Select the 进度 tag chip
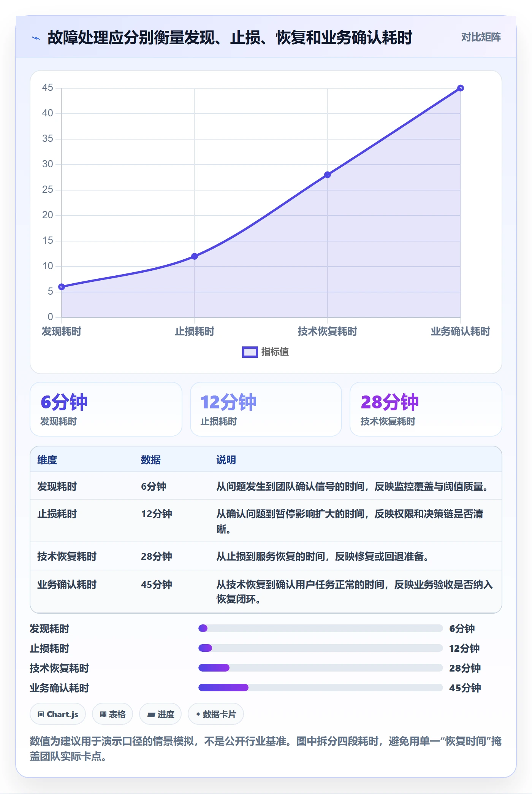532x794 pixels. point(160,714)
